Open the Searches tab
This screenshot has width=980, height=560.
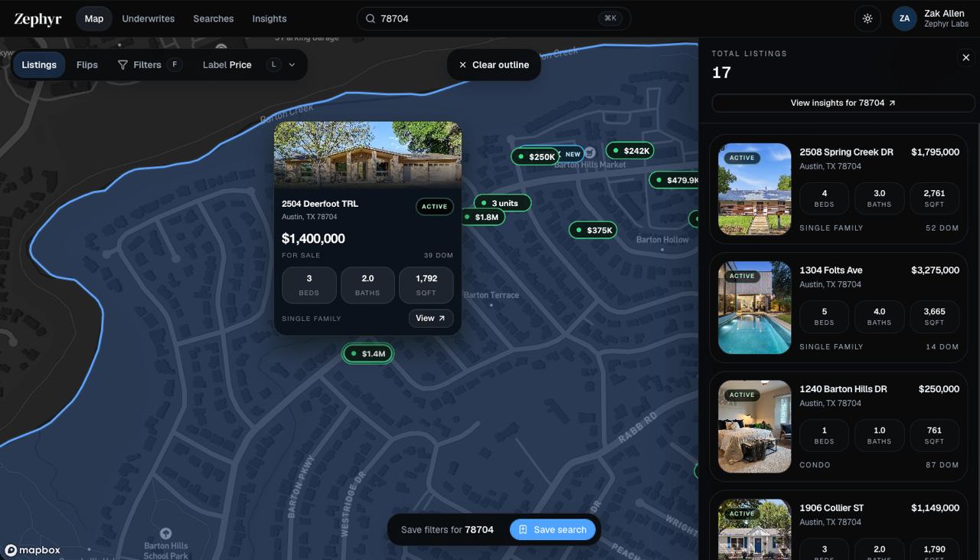click(x=214, y=18)
